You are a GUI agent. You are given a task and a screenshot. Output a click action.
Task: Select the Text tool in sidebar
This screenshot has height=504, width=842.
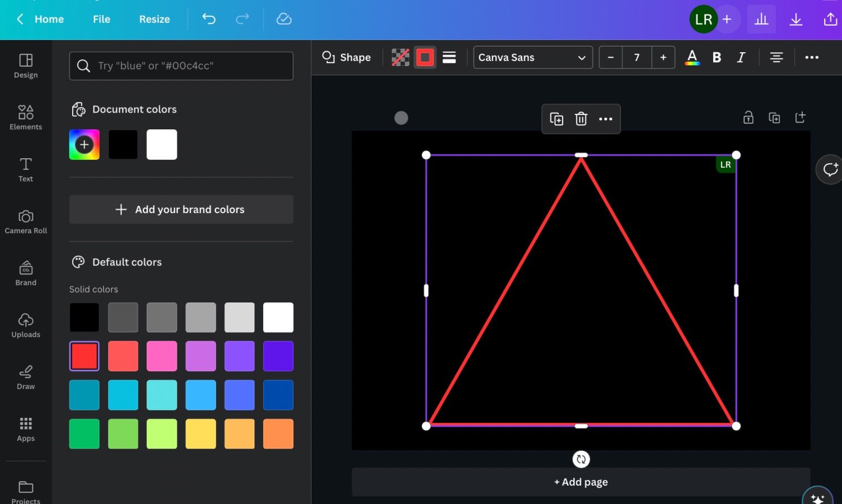click(26, 169)
